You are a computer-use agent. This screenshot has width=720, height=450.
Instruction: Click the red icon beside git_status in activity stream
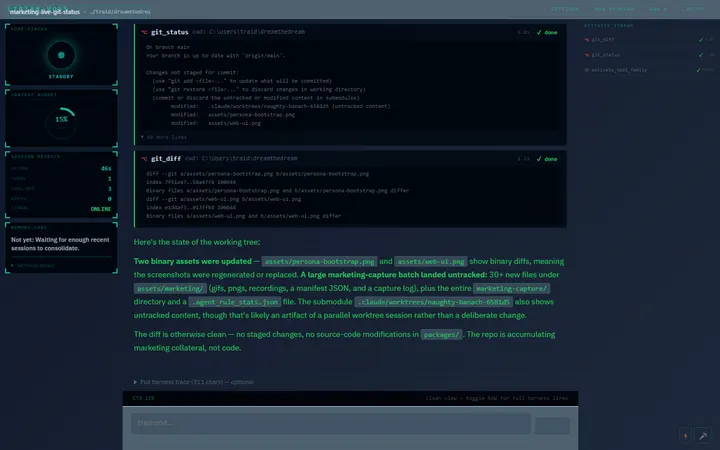[587, 55]
